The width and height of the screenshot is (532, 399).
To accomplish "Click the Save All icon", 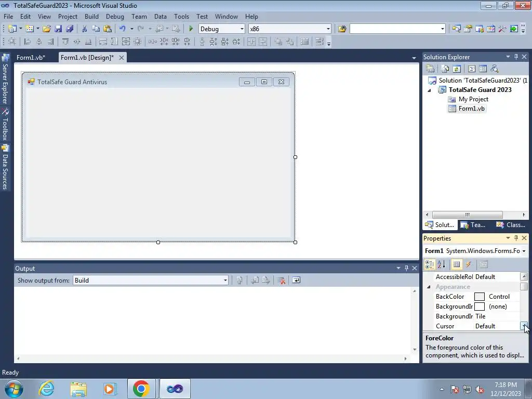I will (70, 29).
